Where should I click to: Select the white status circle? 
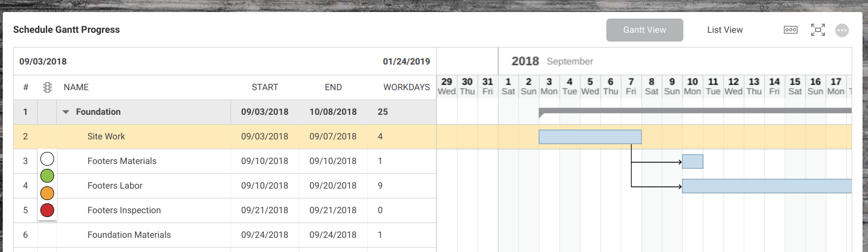point(48,159)
